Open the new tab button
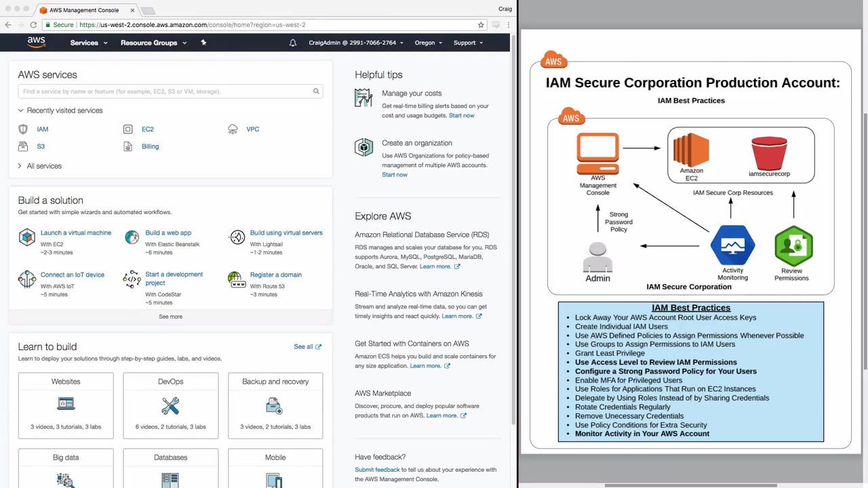868x488 pixels. click(148, 10)
